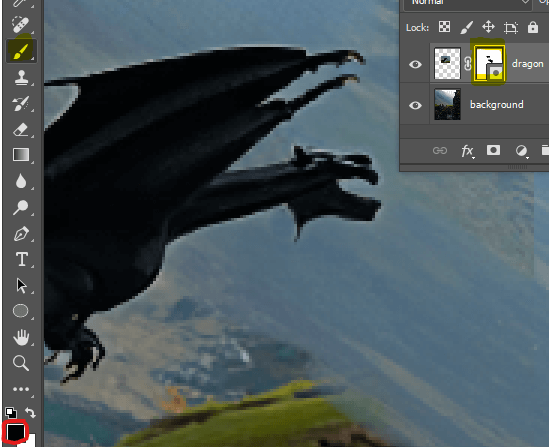Enable artboard auto-nesting lock
The width and height of the screenshot is (549, 447).
pyautogui.click(x=511, y=27)
